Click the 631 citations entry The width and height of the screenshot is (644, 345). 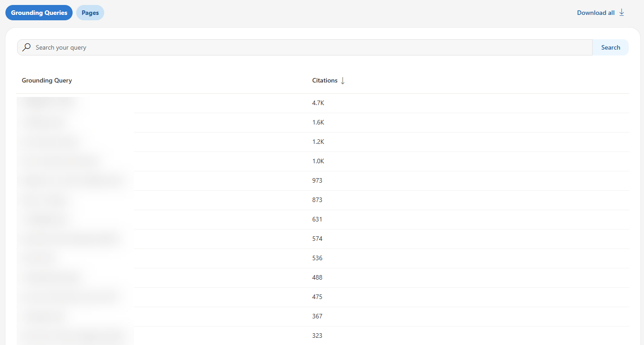point(317,219)
